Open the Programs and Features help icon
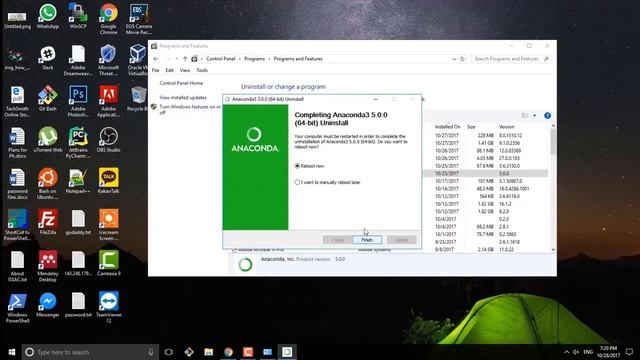This screenshot has height=360, width=640. click(x=547, y=116)
